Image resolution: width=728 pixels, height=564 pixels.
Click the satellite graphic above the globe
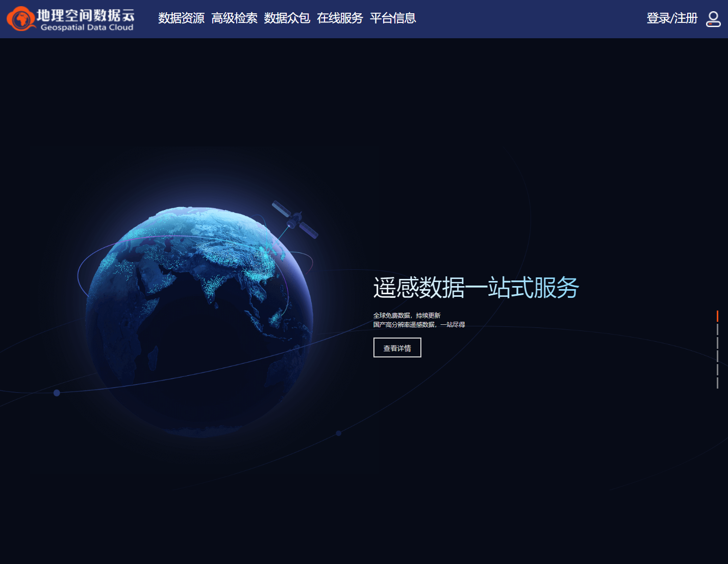pyautogui.click(x=295, y=220)
